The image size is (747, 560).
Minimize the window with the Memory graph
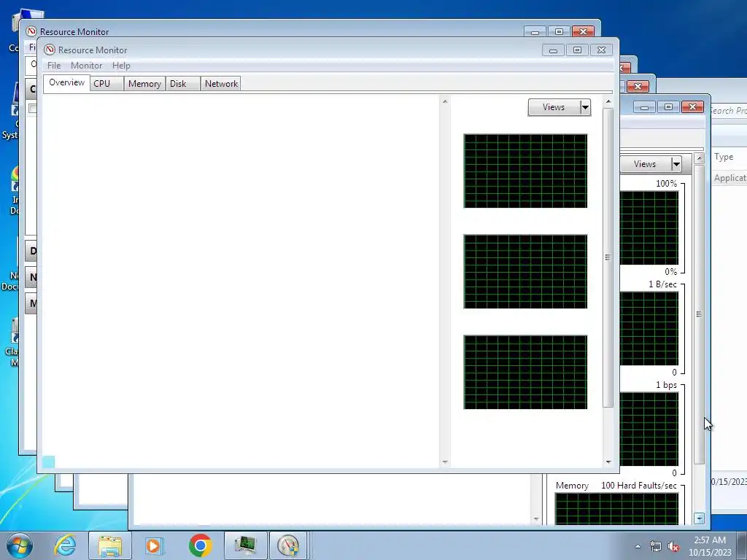click(645, 107)
